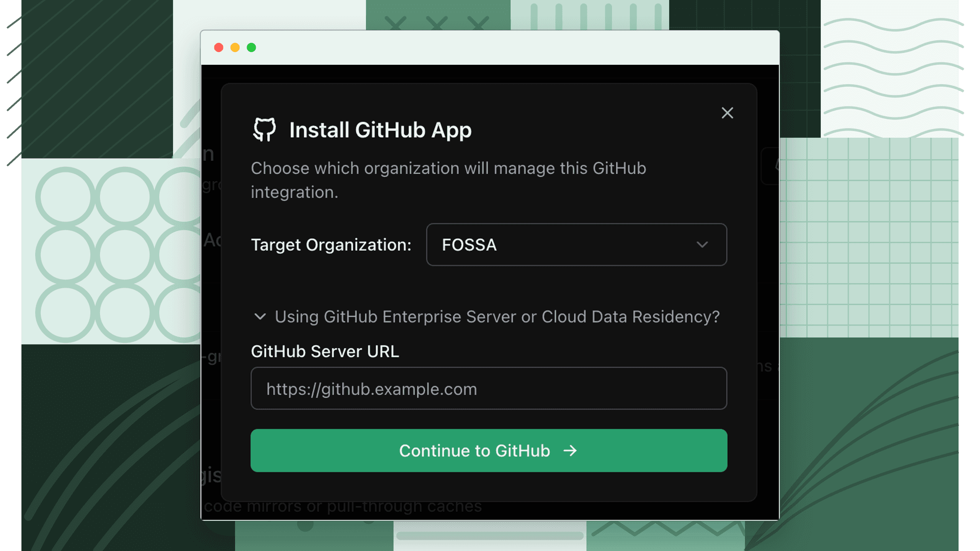This screenshot has height=551, width=980.
Task: Click the yellow minimize window dot
Action: 235,47
